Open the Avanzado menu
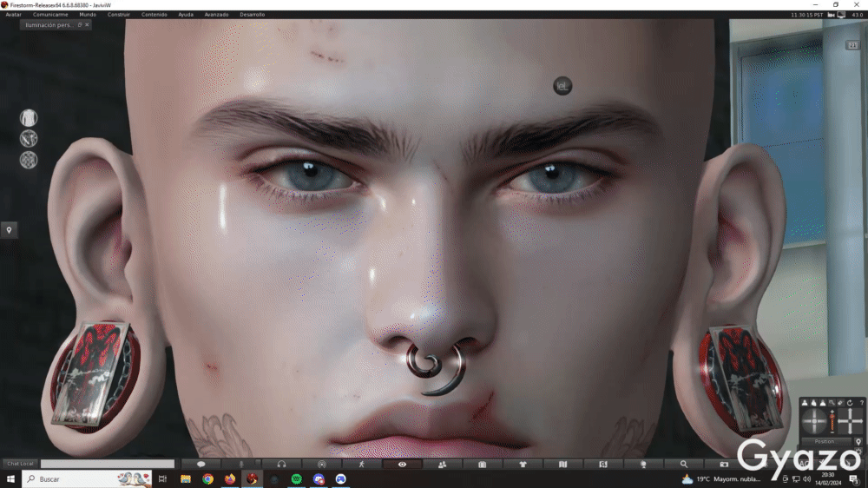 [216, 15]
